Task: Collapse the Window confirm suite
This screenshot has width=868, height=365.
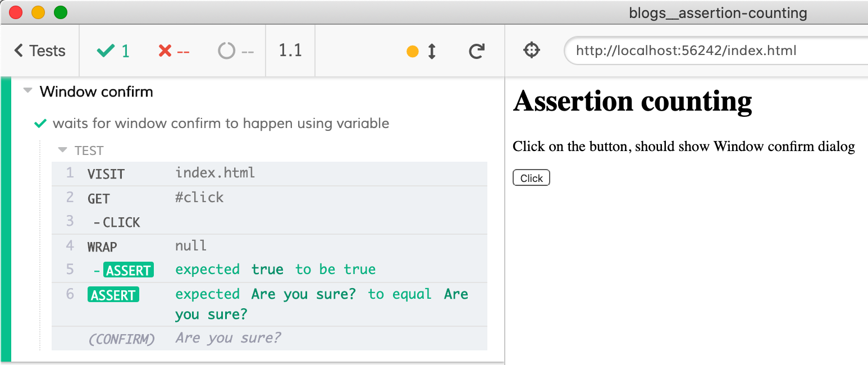Action: coord(28,92)
